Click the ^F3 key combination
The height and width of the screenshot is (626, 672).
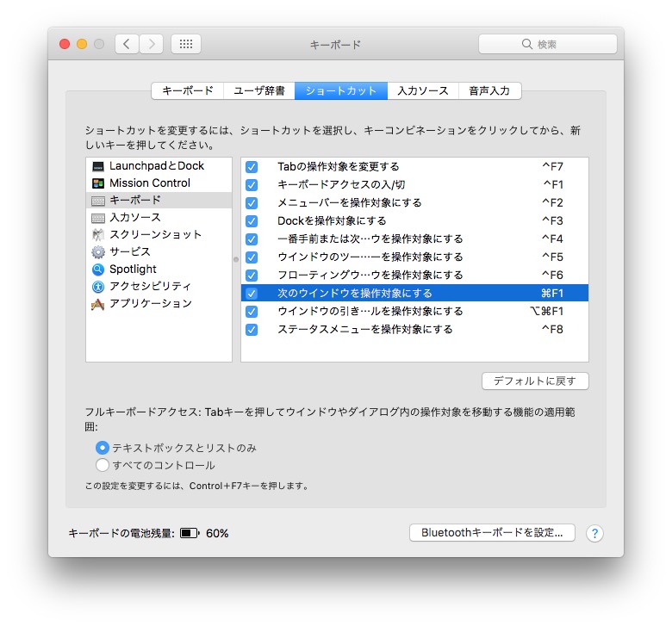point(552,221)
